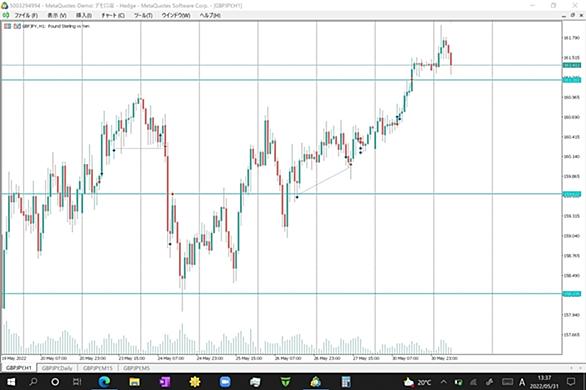Click the depth of market icon beside GBPJPY title

coord(17,26)
